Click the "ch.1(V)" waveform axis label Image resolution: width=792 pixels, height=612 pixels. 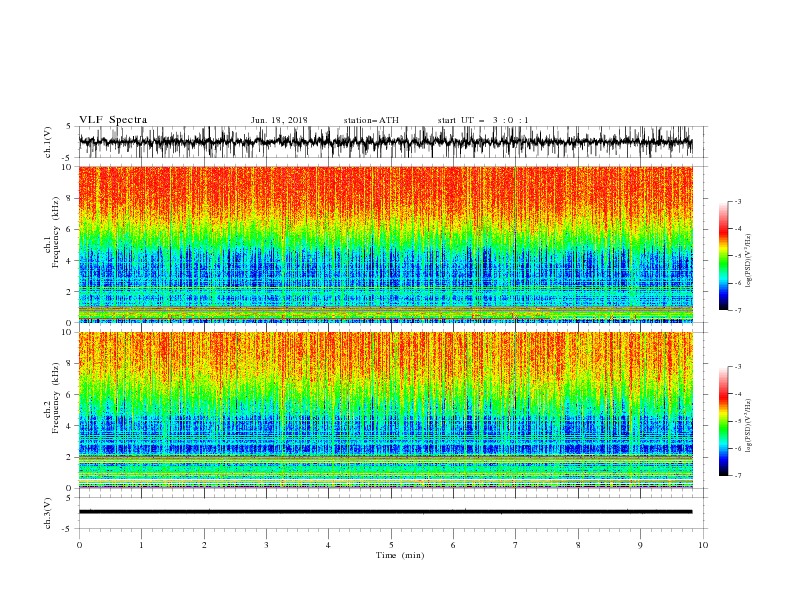pyautogui.click(x=48, y=142)
